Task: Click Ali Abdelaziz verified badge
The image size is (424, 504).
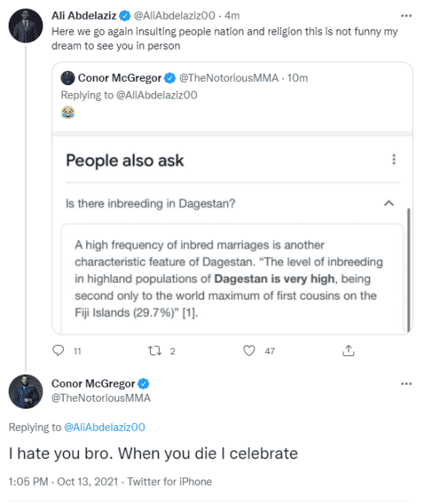Action: (124, 16)
